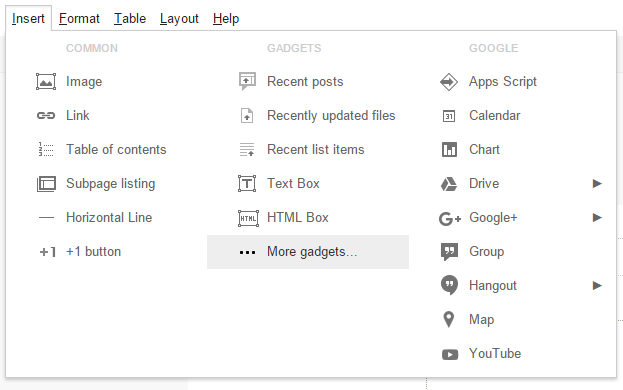Click the Map pin icon
Screen dimensions: 623x390
[449, 320]
